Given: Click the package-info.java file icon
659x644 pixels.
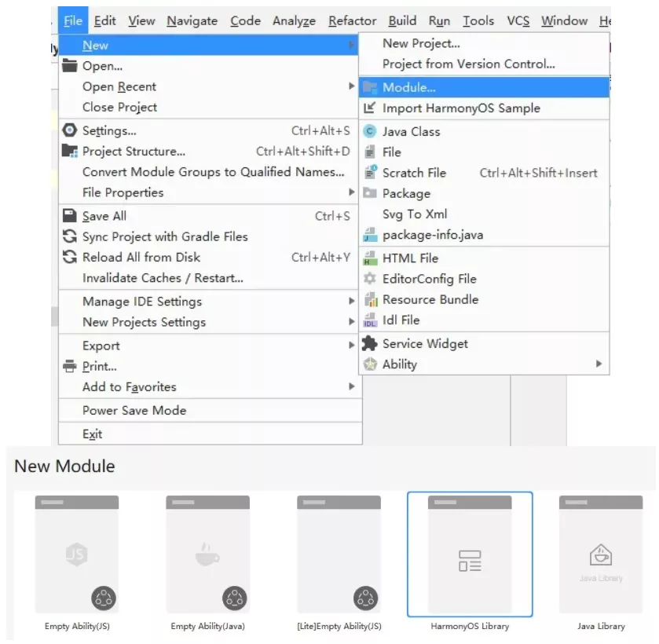Looking at the screenshot, I should tap(370, 235).
